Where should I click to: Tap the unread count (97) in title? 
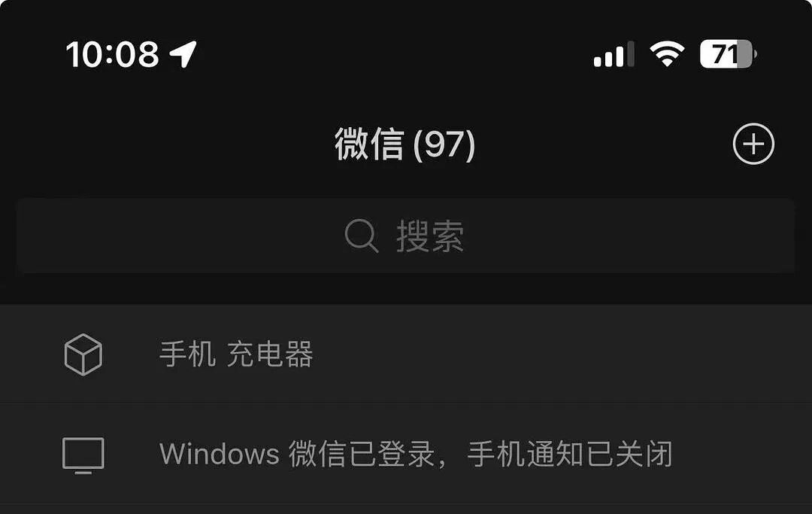[x=444, y=144]
